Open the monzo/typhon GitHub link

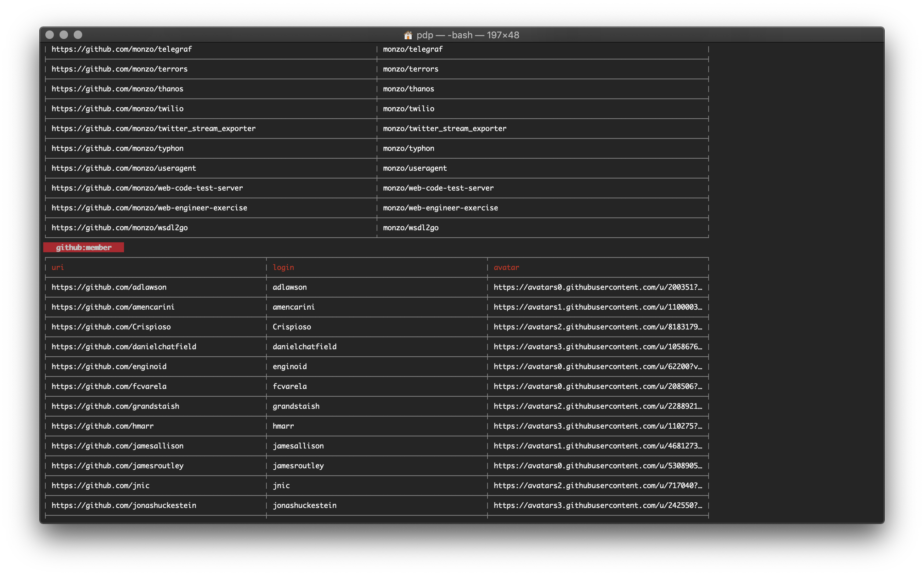pos(117,148)
